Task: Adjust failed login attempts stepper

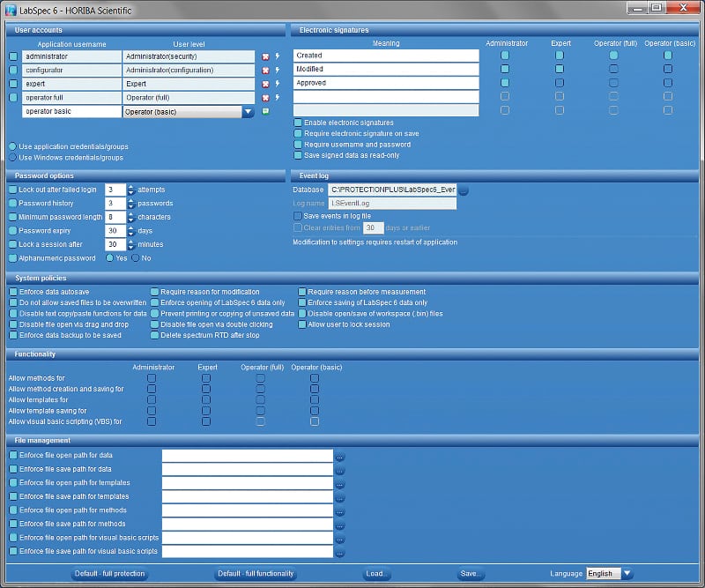Action: point(130,190)
